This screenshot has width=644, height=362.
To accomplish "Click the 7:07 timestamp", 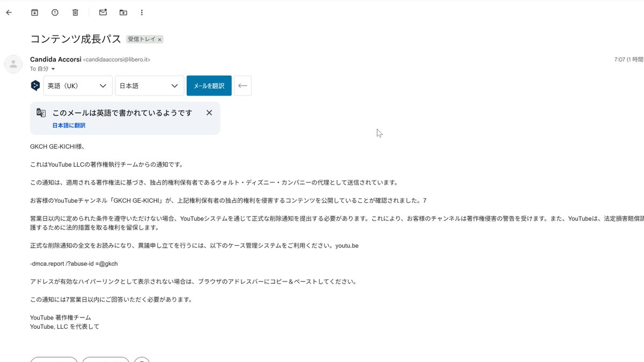I will (x=620, y=60).
